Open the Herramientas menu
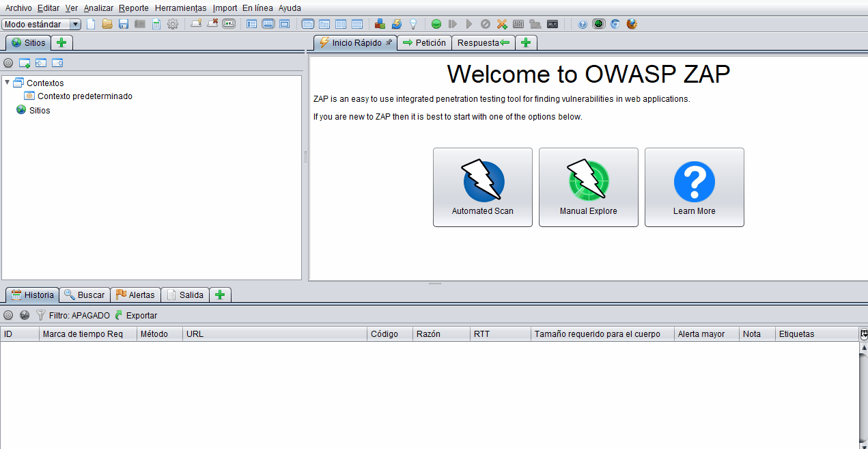 click(180, 8)
